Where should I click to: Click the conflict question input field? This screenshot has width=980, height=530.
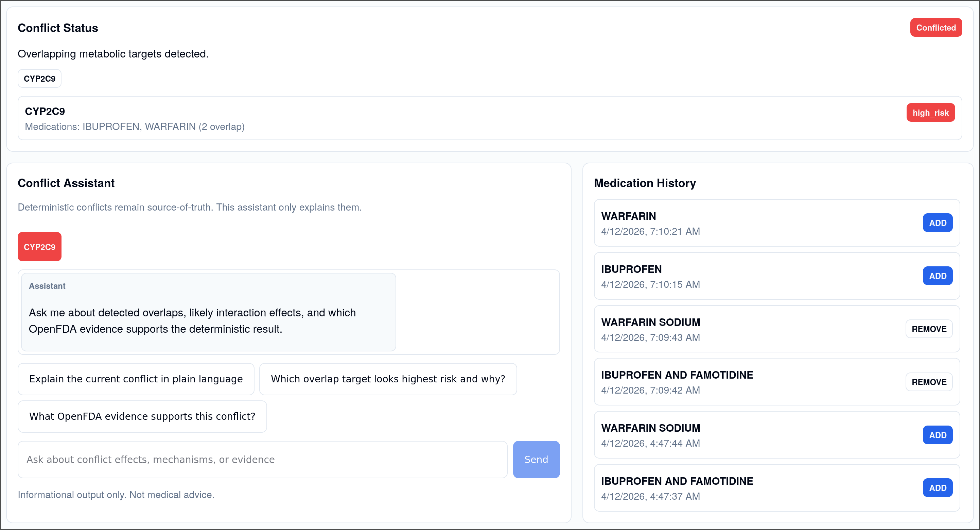[262, 459]
